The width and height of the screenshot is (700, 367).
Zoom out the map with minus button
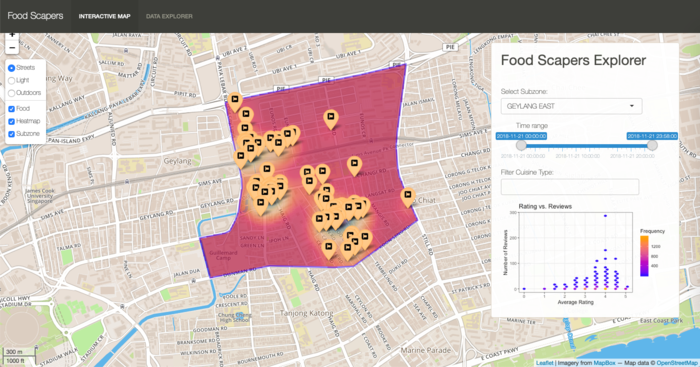pyautogui.click(x=12, y=47)
